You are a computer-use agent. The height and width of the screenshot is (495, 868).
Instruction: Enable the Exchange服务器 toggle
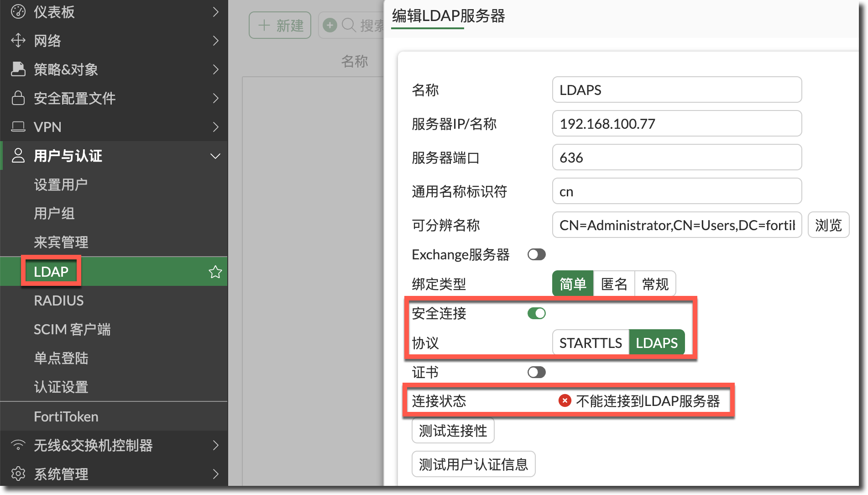(536, 255)
